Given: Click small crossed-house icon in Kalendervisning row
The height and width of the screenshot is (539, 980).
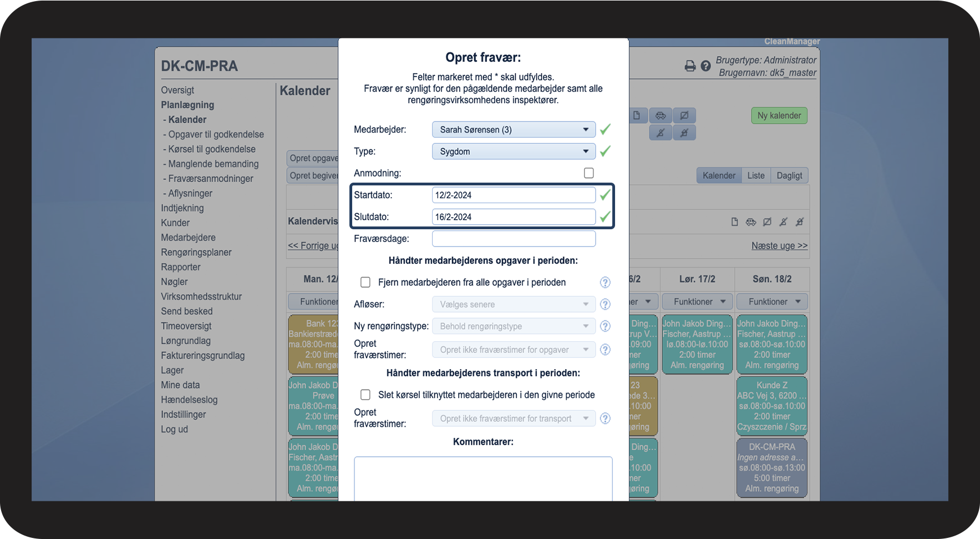Looking at the screenshot, I should coord(800,222).
